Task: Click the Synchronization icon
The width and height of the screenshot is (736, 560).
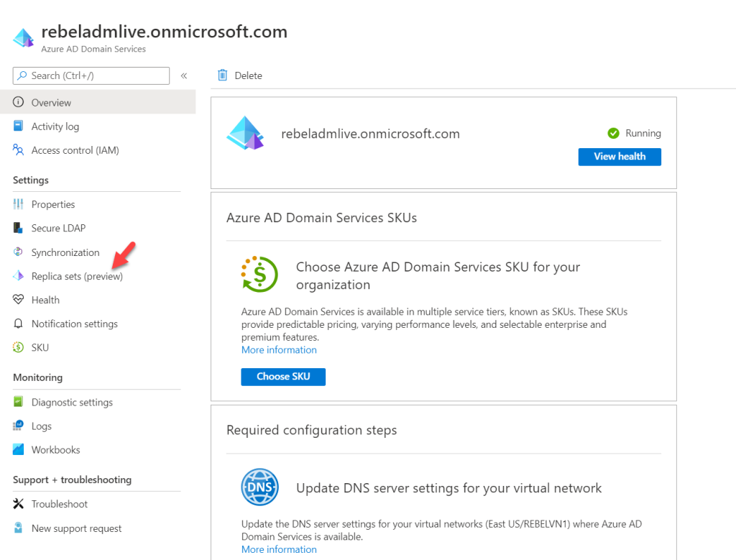Action: (18, 252)
